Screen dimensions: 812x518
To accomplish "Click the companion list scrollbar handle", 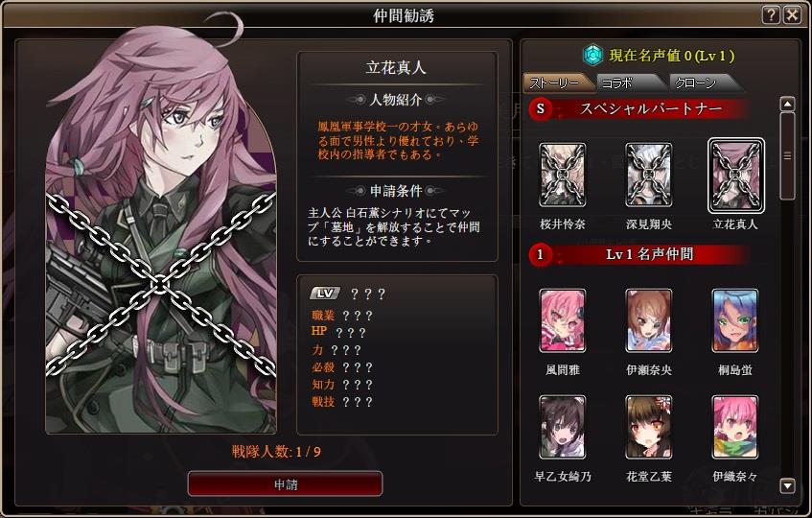I will click(787, 156).
